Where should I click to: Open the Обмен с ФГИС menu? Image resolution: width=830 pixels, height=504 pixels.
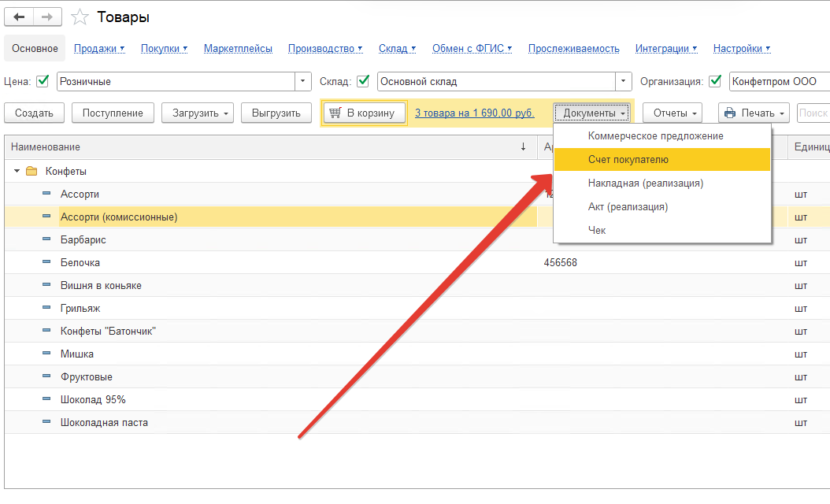click(472, 48)
